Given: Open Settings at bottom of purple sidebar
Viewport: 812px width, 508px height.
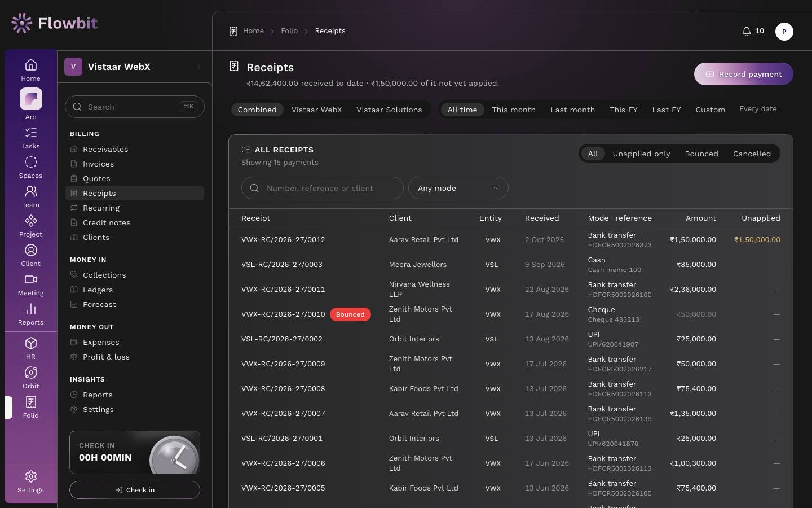Looking at the screenshot, I should (30, 482).
